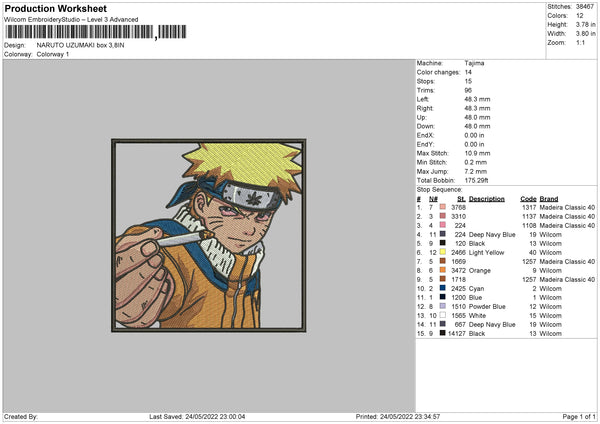Pick the Black swatch in stop row 5
This screenshot has width=600, height=424.
pyautogui.click(x=443, y=243)
